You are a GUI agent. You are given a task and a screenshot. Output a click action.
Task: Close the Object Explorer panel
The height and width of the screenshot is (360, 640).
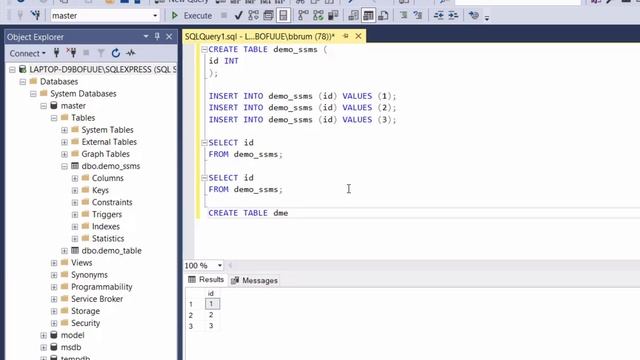pyautogui.click(x=169, y=37)
